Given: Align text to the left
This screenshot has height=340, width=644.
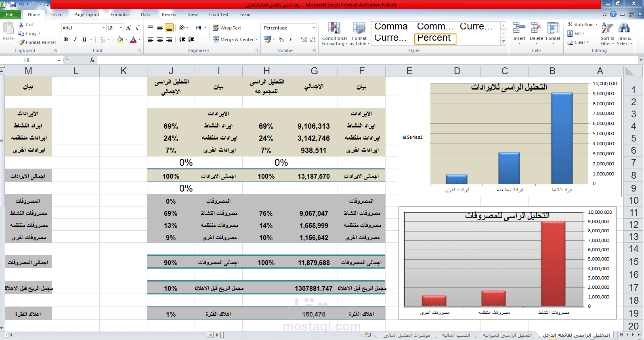Looking at the screenshot, I should 151,40.
